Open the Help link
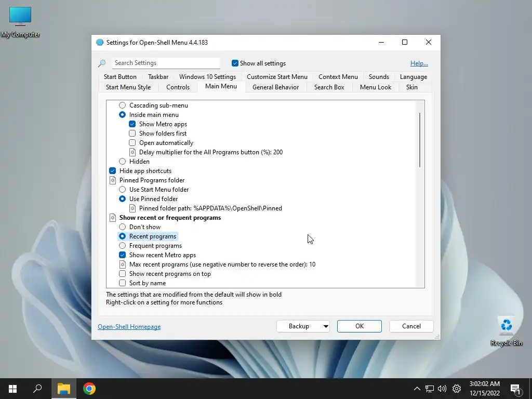 (x=419, y=63)
